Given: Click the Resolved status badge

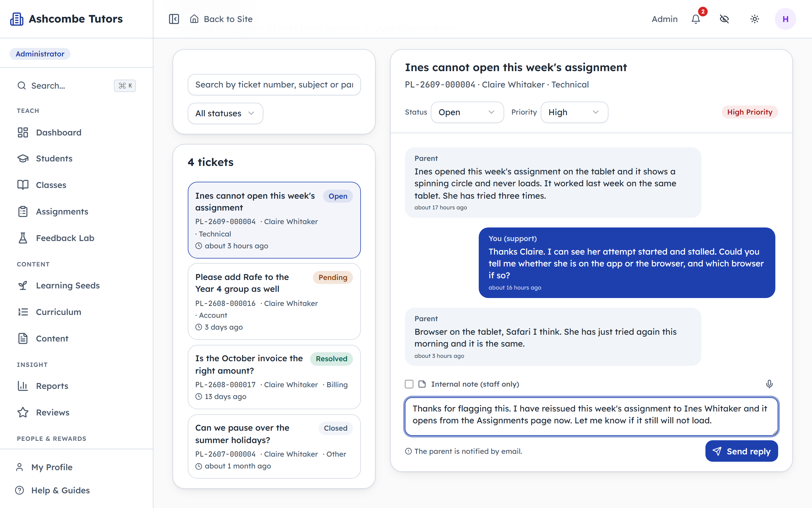Looking at the screenshot, I should pos(331,359).
